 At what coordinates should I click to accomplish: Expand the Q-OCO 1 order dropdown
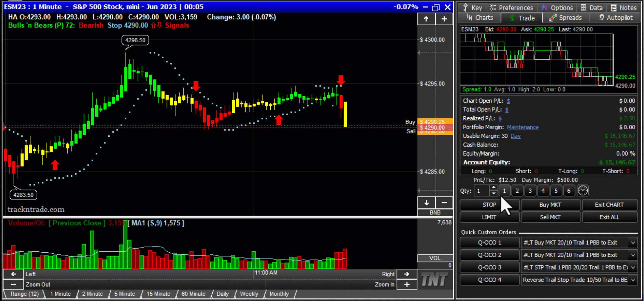(633, 243)
